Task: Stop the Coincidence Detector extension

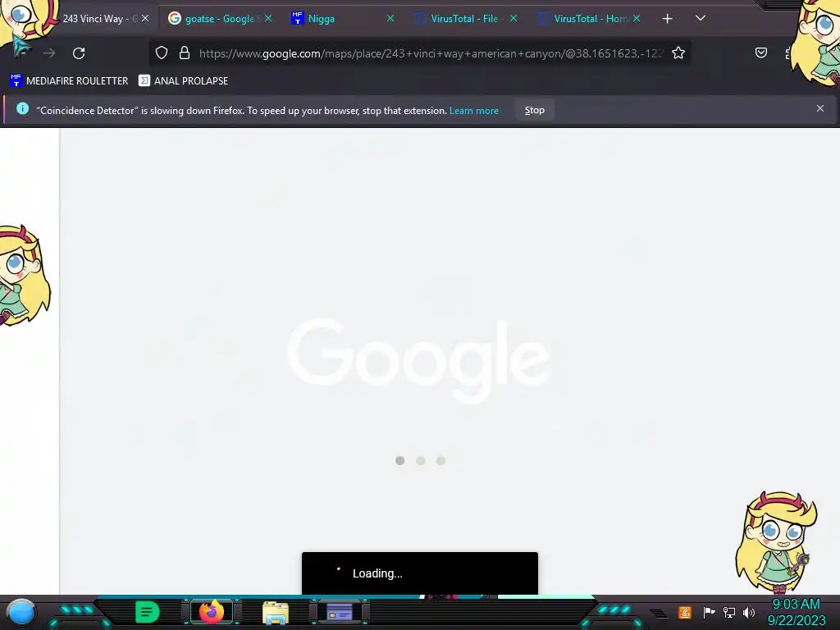Action: point(534,110)
